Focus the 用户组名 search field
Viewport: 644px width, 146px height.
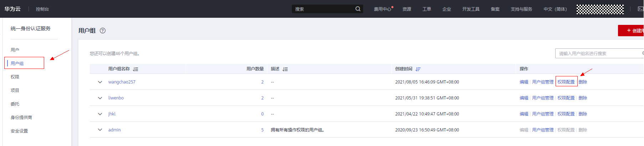pos(599,53)
